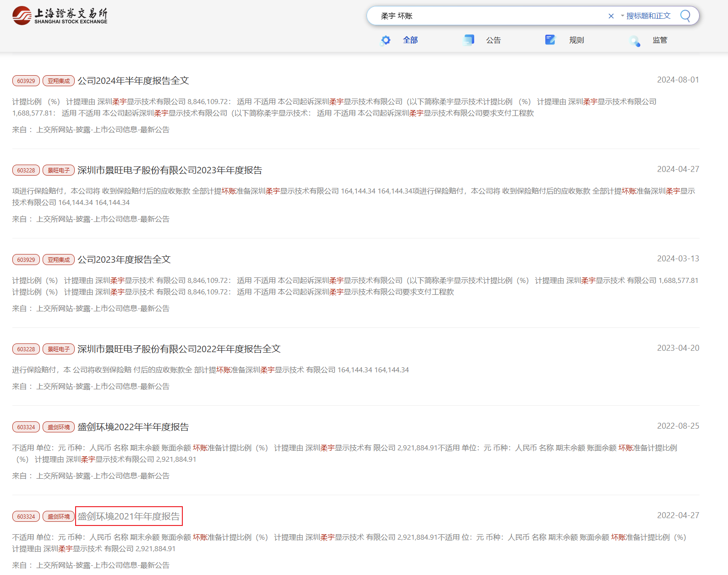
Task: Open the 搜标题和正文 search scope dropdown
Action: [646, 16]
